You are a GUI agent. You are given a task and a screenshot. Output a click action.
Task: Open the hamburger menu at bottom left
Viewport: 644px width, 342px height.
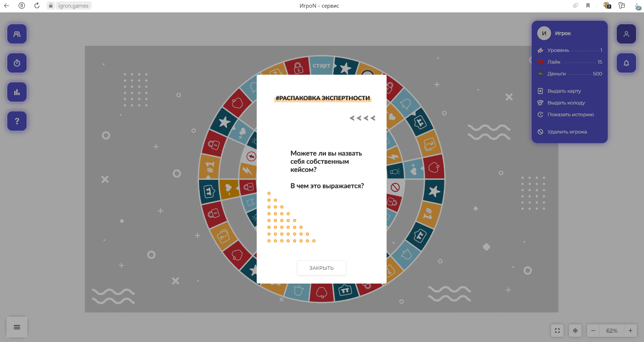[17, 327]
